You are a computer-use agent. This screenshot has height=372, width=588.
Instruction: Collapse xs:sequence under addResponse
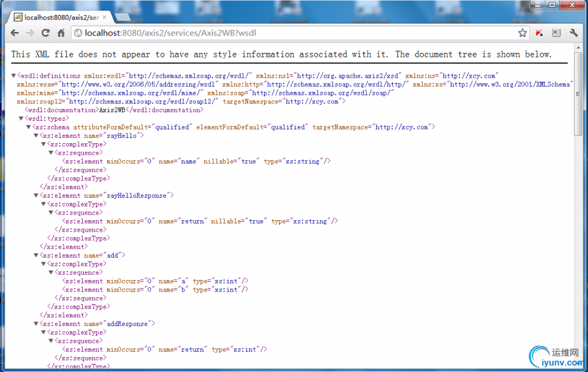tap(51, 341)
